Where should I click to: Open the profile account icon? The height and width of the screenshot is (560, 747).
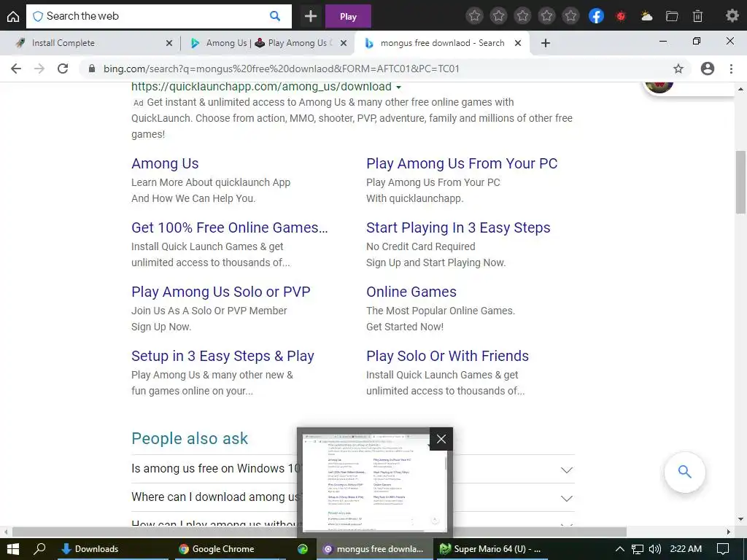(x=708, y=69)
